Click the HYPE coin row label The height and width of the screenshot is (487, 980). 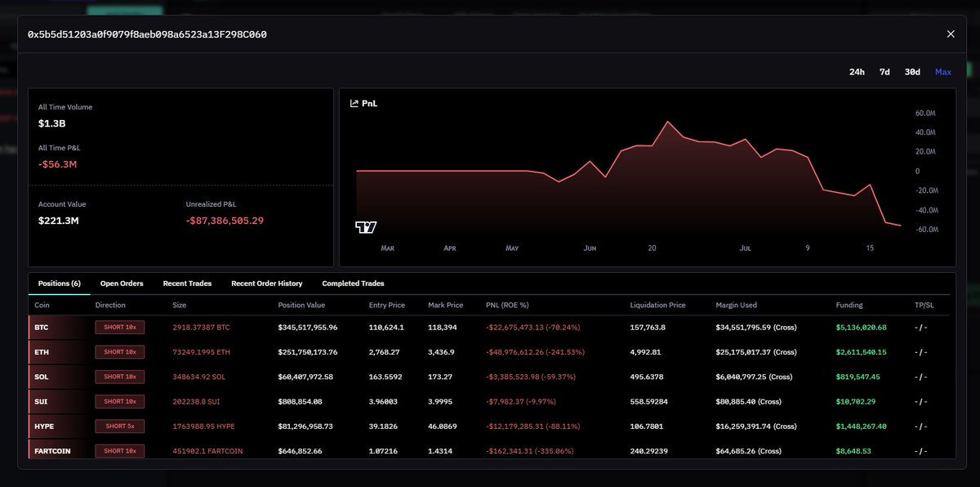[44, 427]
